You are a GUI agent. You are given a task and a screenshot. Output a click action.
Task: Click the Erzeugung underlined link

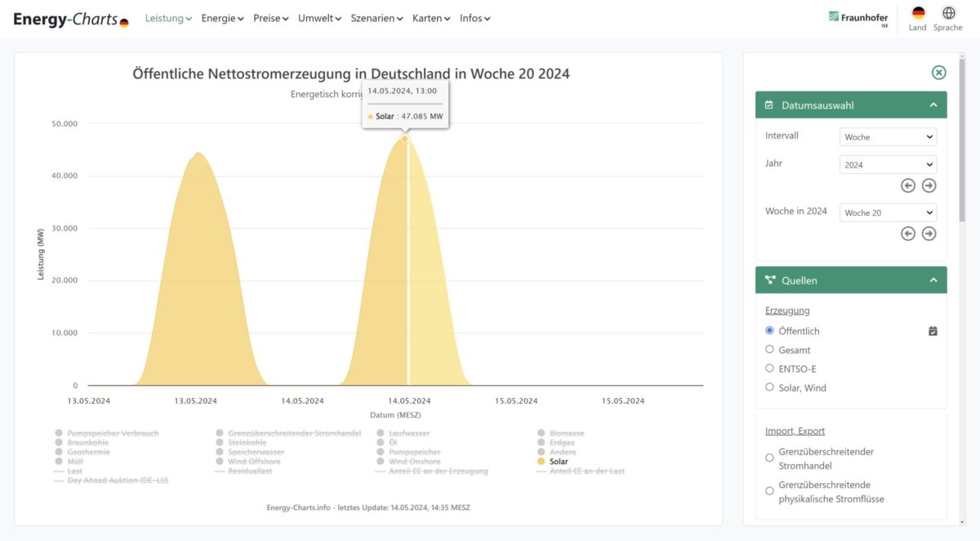click(787, 310)
